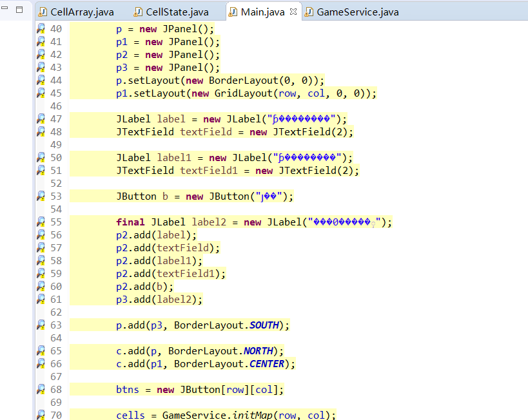
Task: Click the search marker on line 48
Action: pos(41,131)
